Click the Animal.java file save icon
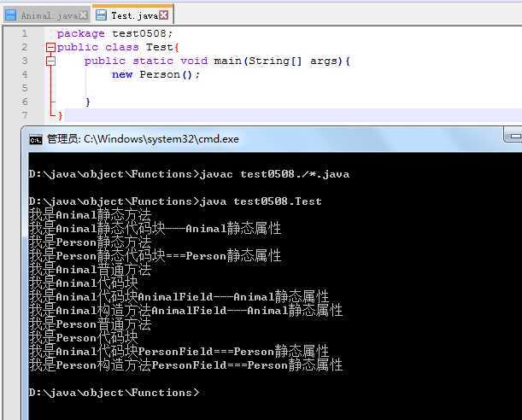 pos(10,15)
